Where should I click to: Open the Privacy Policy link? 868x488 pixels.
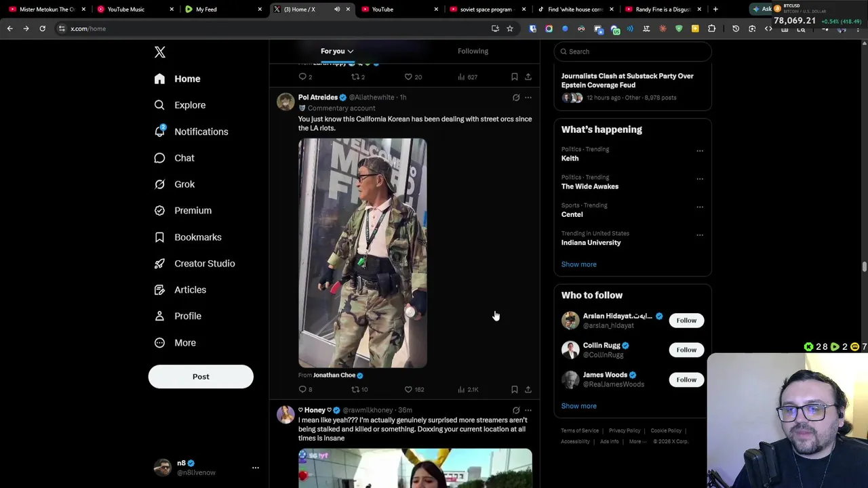coord(625,431)
